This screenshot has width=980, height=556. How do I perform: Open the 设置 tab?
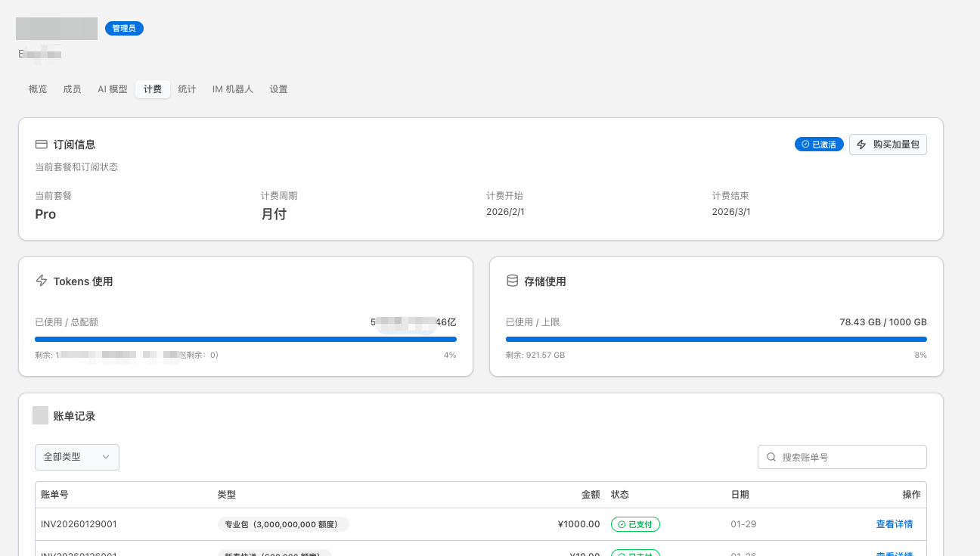pos(278,89)
